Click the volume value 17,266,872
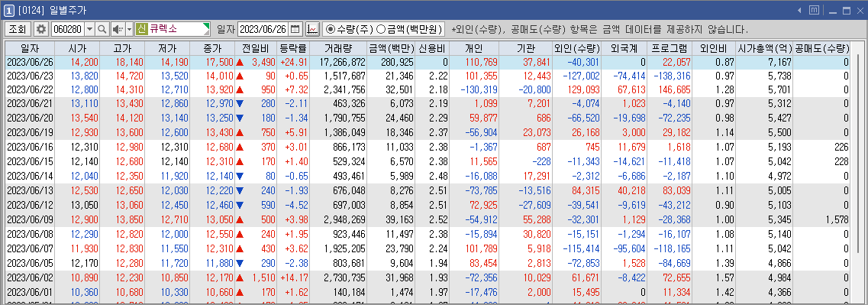The image size is (868, 305). 342,62
